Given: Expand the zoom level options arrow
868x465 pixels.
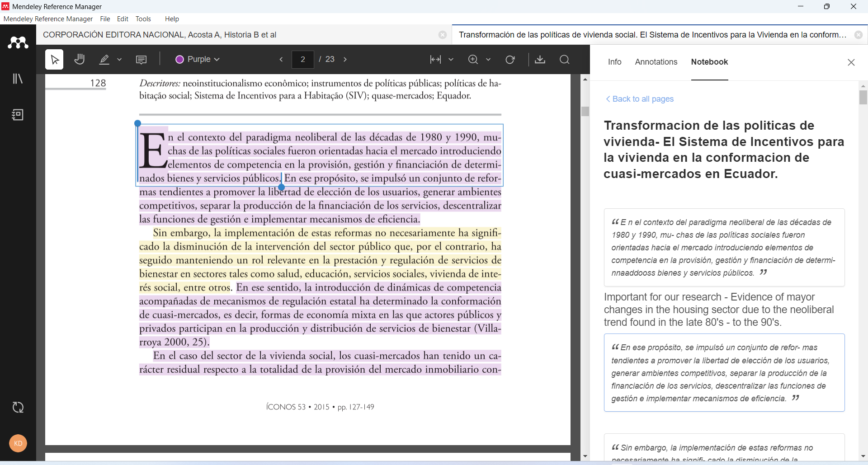Looking at the screenshot, I should [x=488, y=59].
